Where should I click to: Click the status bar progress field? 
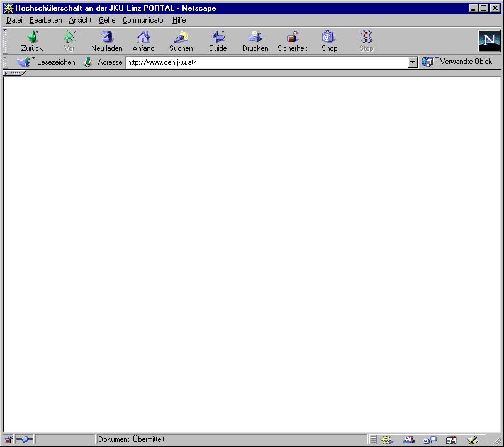tap(65, 439)
